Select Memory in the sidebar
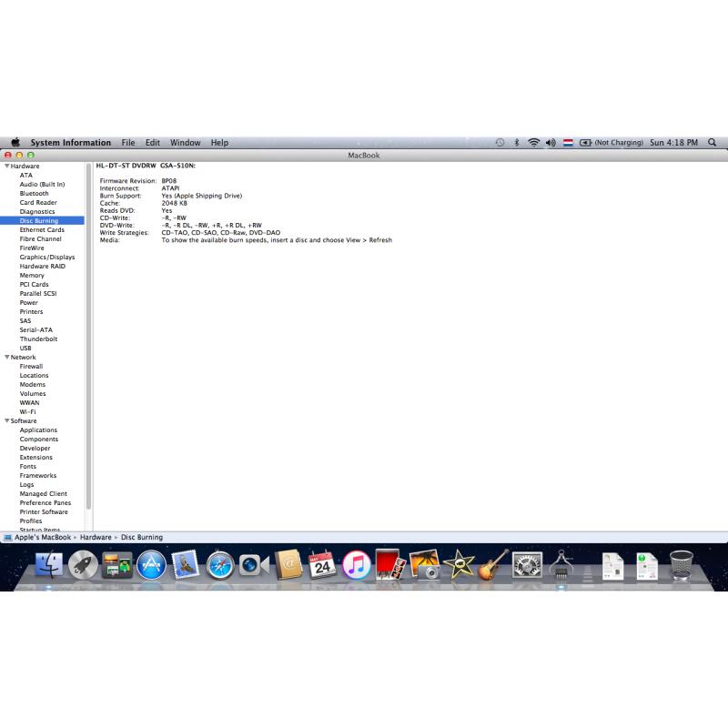Image resolution: width=728 pixels, height=728 pixels. pyautogui.click(x=32, y=276)
